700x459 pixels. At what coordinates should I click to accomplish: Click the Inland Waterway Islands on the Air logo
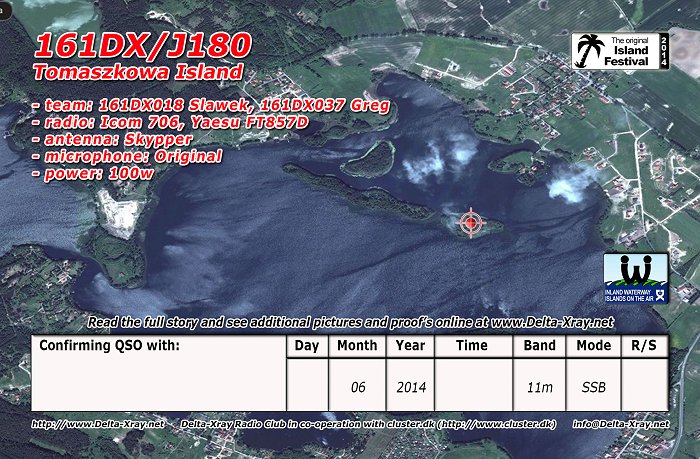point(636,279)
